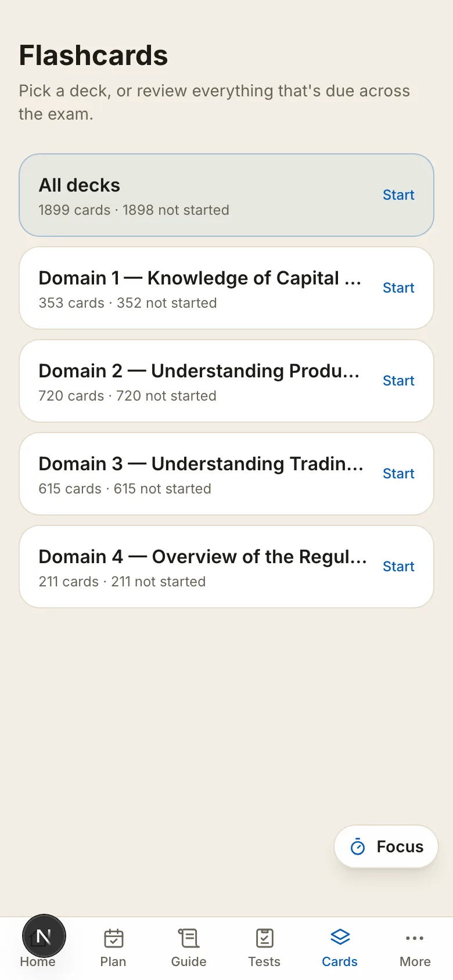The image size is (453, 980).
Task: Start the Domain 2 deck
Action: [398, 381]
